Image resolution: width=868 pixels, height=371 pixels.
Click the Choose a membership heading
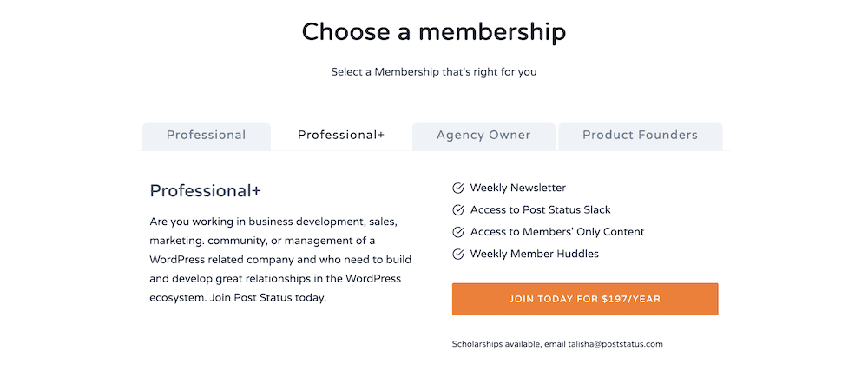[x=434, y=31]
